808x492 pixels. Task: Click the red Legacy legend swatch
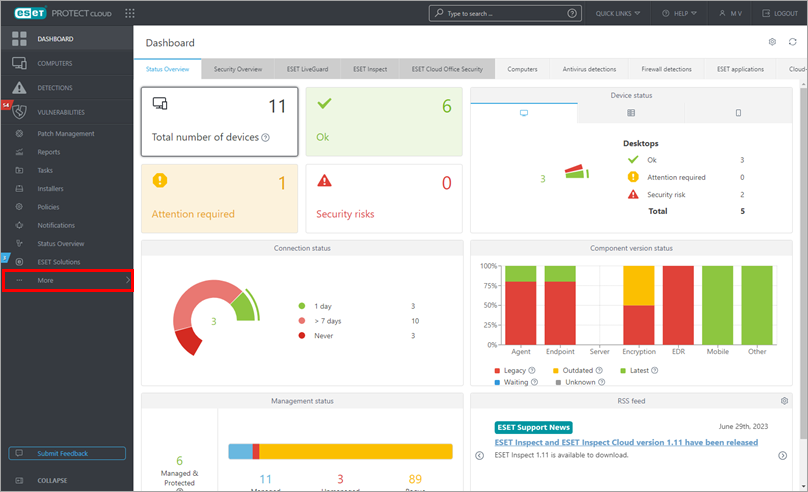click(x=499, y=371)
